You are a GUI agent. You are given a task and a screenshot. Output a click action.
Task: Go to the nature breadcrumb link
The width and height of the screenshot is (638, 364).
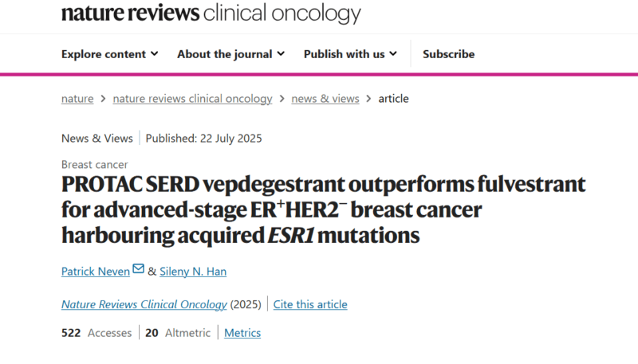pyautogui.click(x=77, y=99)
